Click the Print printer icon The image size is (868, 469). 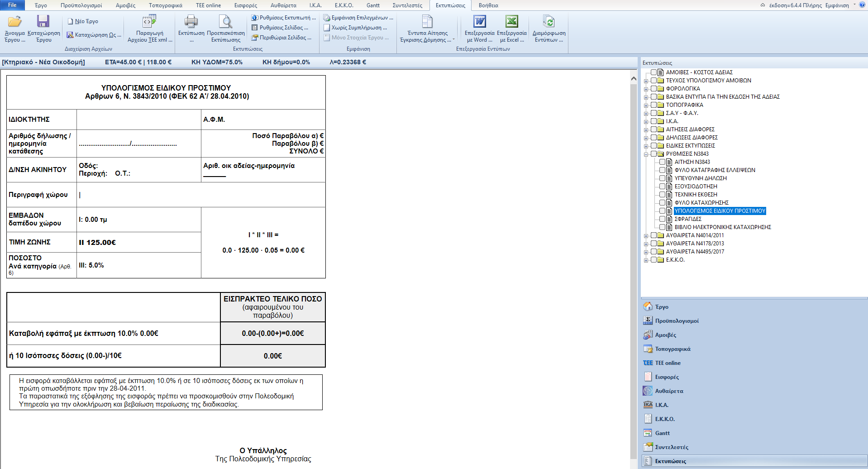tap(191, 21)
